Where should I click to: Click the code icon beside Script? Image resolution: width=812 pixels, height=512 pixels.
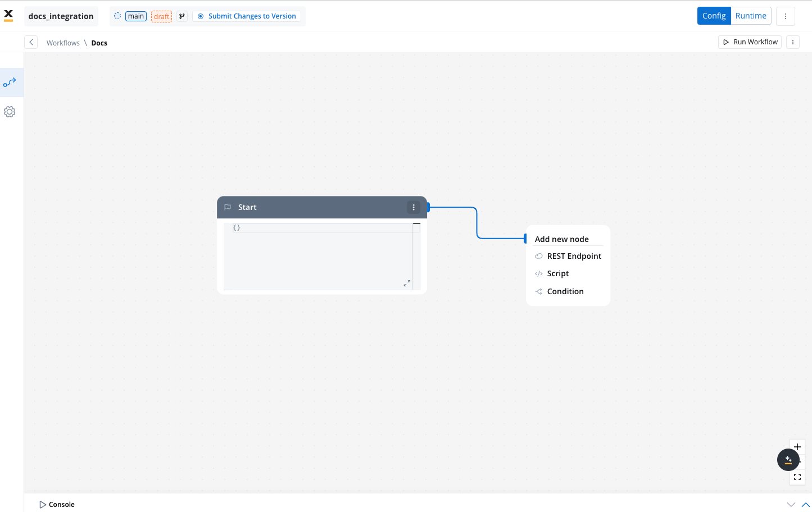(539, 274)
